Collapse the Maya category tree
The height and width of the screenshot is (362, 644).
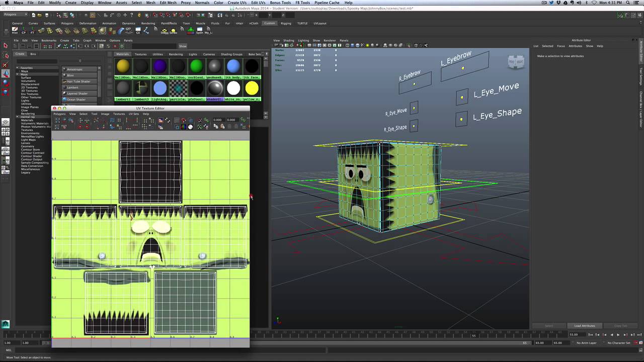click(18, 74)
